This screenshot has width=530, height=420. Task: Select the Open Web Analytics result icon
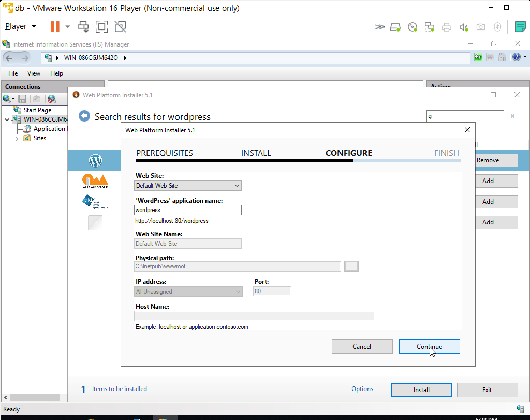tap(95, 181)
